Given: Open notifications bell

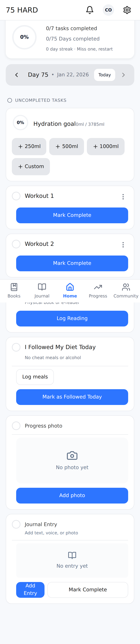Looking at the screenshot, I should point(90,10).
